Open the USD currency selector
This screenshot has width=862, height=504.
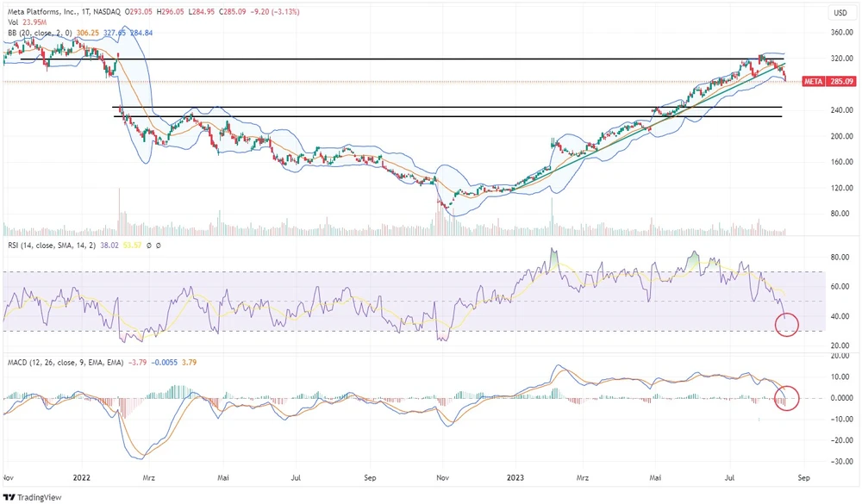pos(839,12)
